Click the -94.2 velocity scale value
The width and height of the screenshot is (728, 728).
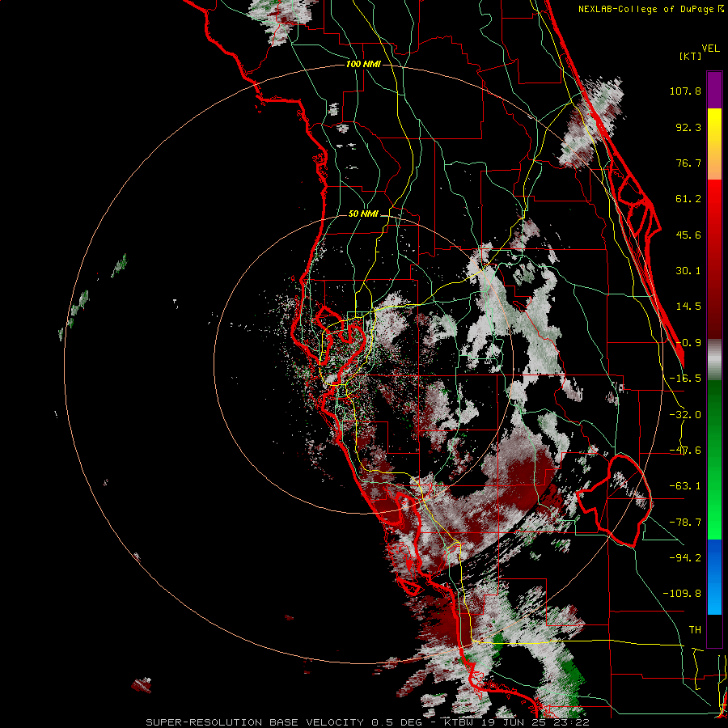coord(685,558)
